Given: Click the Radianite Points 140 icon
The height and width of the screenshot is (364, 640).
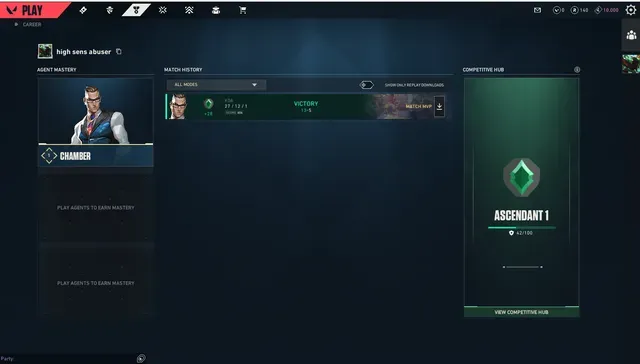Looking at the screenshot, I should 575,10.
